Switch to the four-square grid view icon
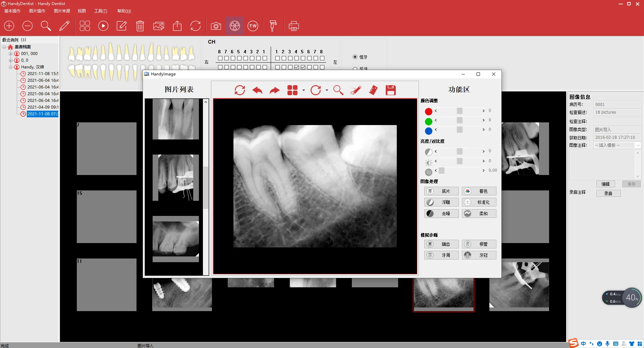644x348 pixels. (85, 26)
